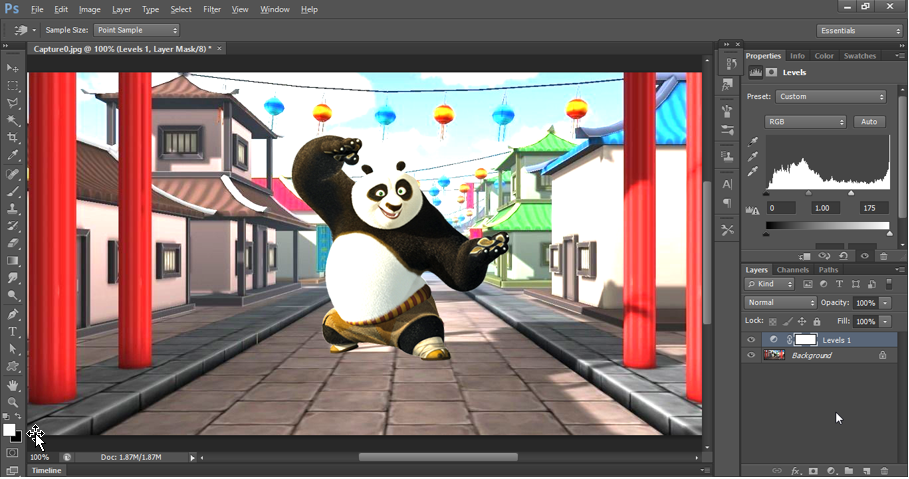Select the Horizontal Type tool
Viewport: 909px width, 479px height.
12,332
